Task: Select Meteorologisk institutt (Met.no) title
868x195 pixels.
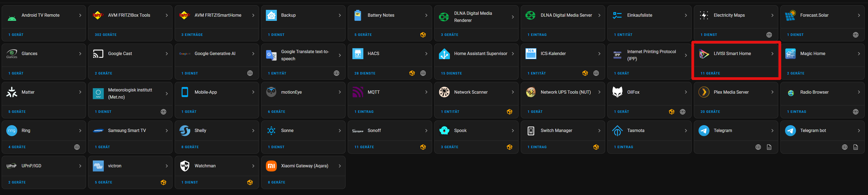Action: click(x=130, y=94)
